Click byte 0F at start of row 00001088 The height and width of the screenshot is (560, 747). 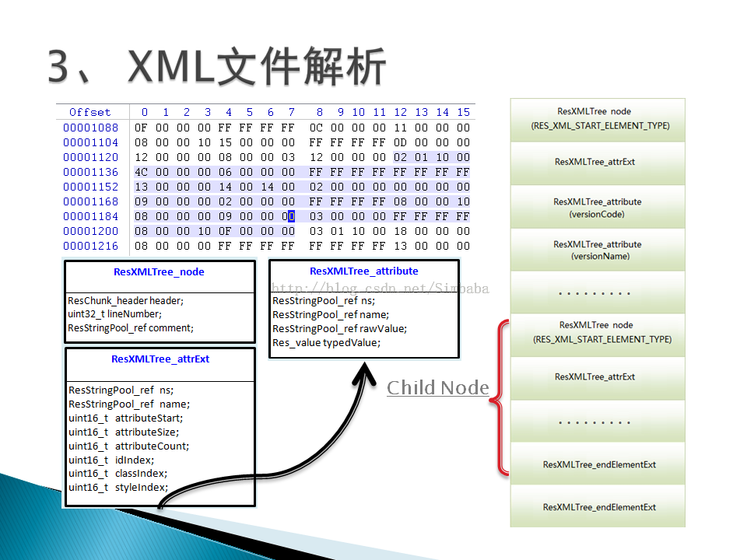point(141,128)
